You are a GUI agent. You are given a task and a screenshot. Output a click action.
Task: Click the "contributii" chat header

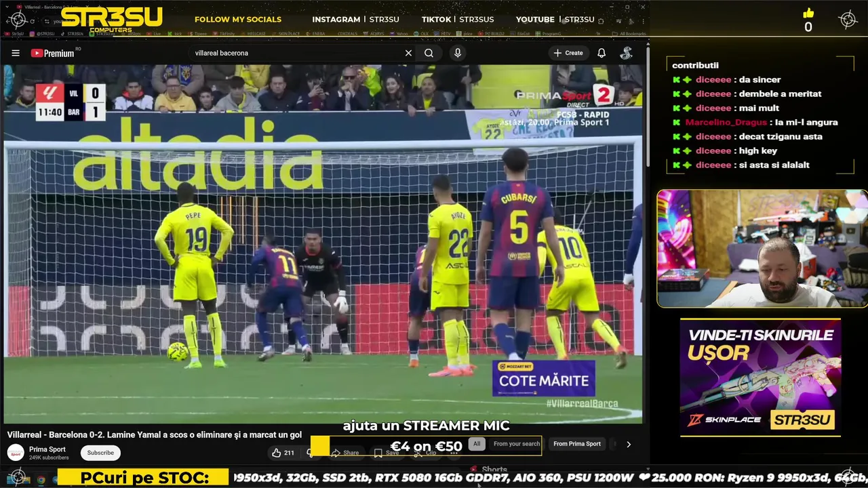tap(695, 66)
